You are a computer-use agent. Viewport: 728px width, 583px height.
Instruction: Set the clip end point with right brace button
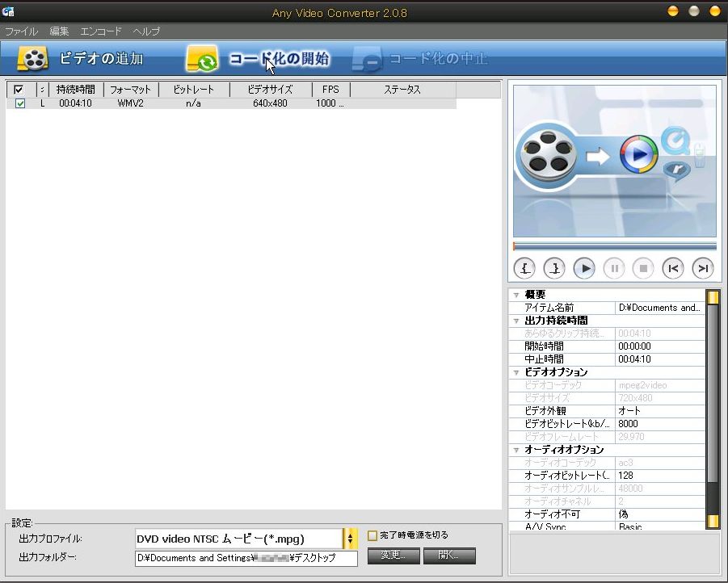click(x=554, y=268)
